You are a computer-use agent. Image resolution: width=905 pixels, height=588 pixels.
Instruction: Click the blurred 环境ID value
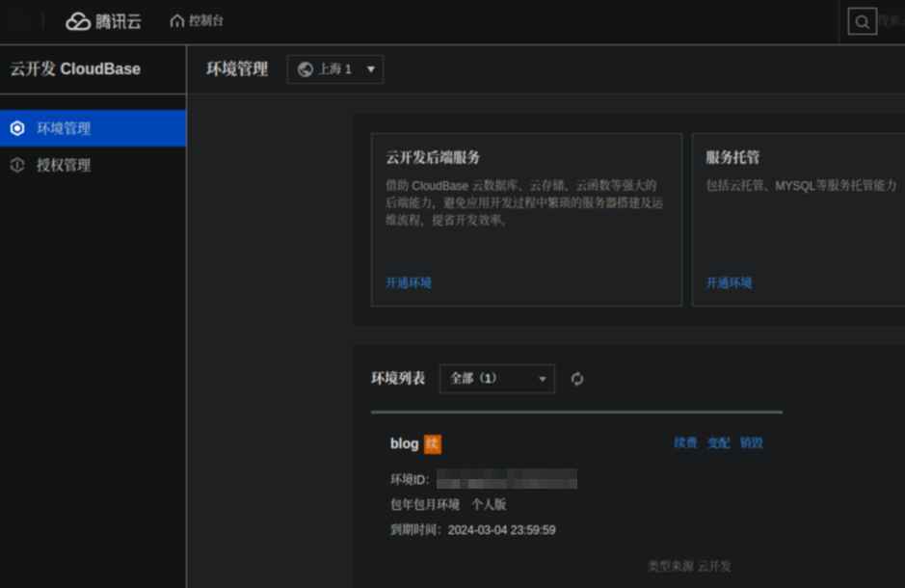(x=507, y=479)
